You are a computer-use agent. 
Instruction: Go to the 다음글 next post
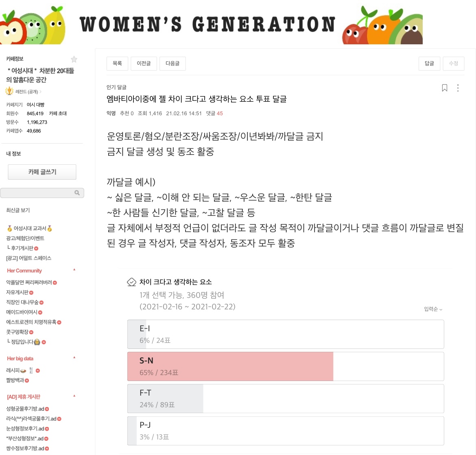(x=172, y=63)
